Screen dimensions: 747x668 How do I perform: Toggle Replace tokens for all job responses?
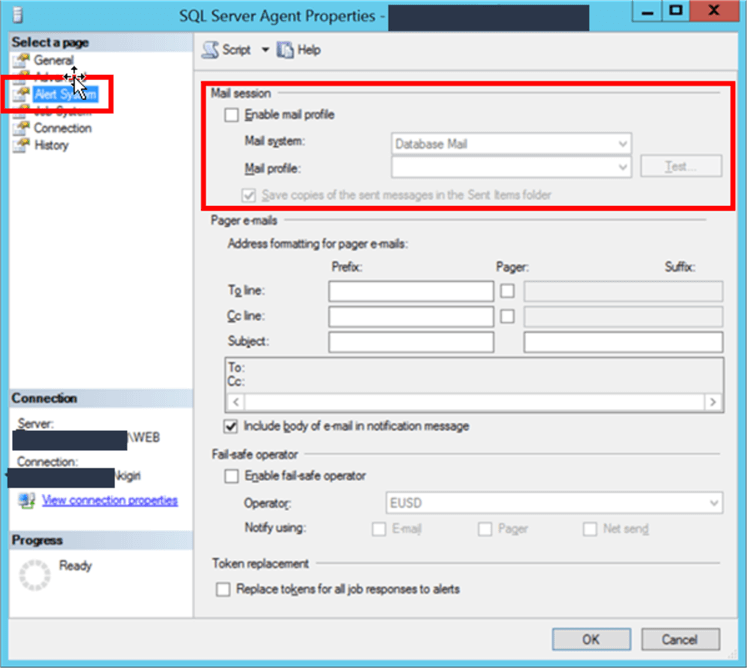(223, 590)
